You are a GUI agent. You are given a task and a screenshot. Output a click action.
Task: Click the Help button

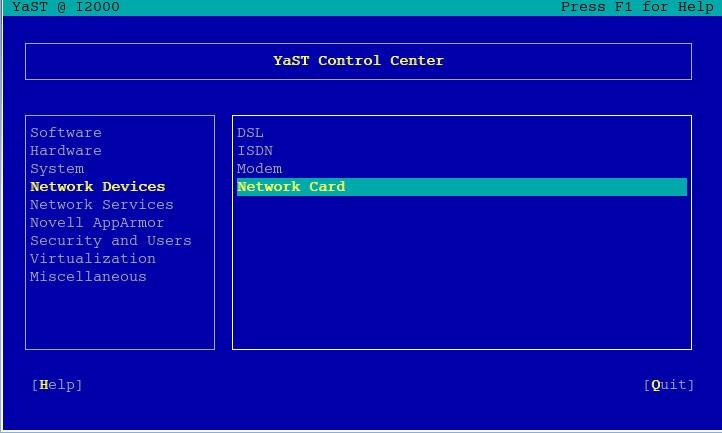[57, 385]
